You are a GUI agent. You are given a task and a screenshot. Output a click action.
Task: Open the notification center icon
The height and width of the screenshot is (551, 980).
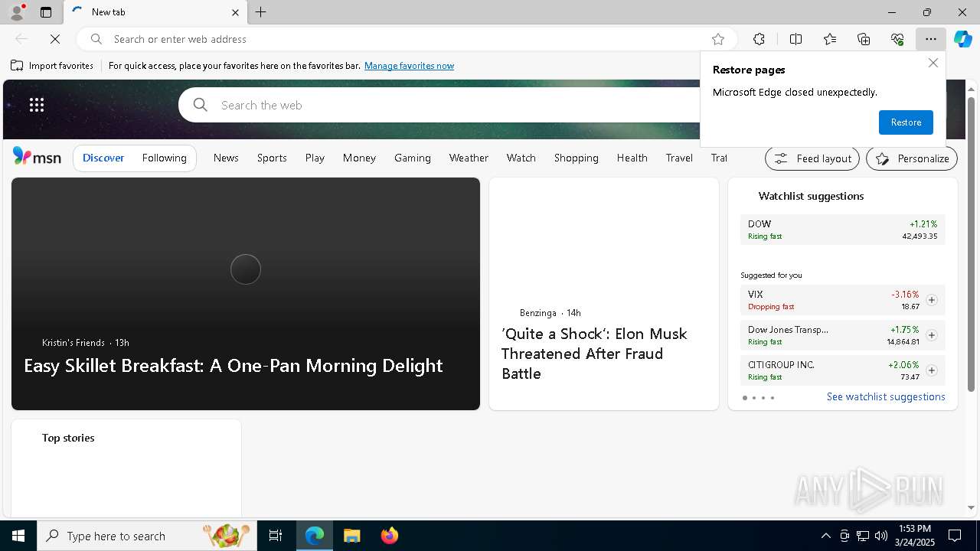955,536
